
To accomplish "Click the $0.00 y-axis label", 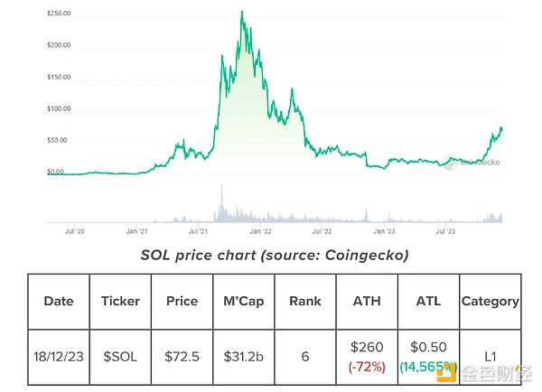I will pyautogui.click(x=56, y=172).
